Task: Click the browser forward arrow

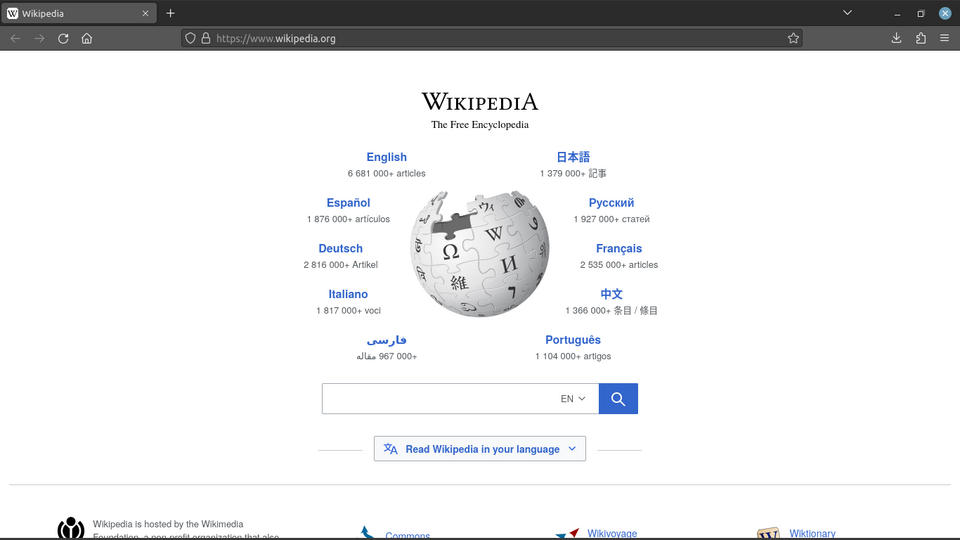Action: (39, 38)
